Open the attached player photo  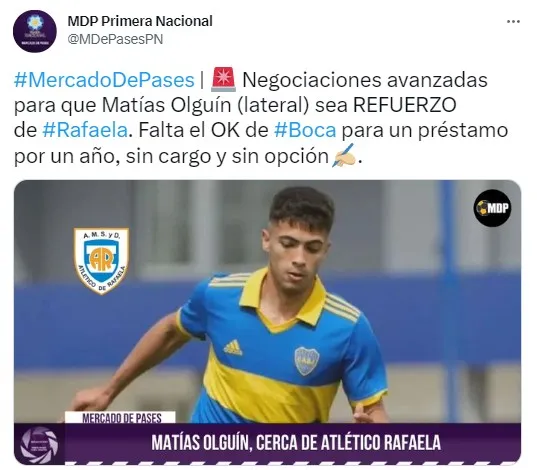point(267,322)
